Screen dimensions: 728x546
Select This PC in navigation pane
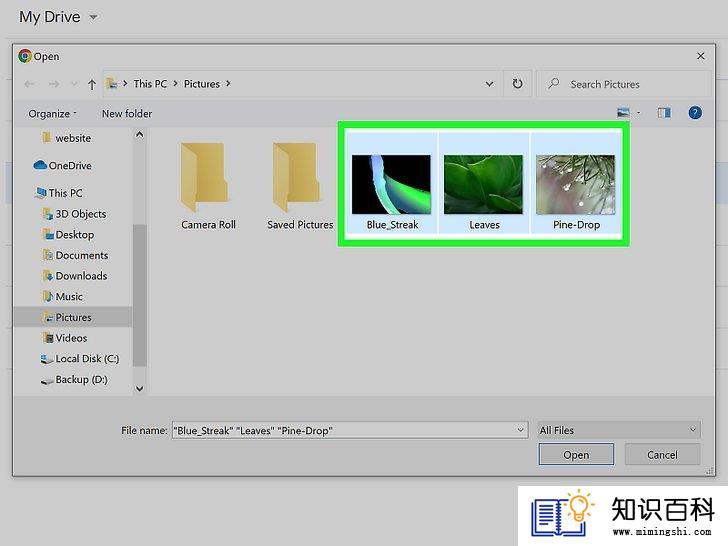(59, 193)
